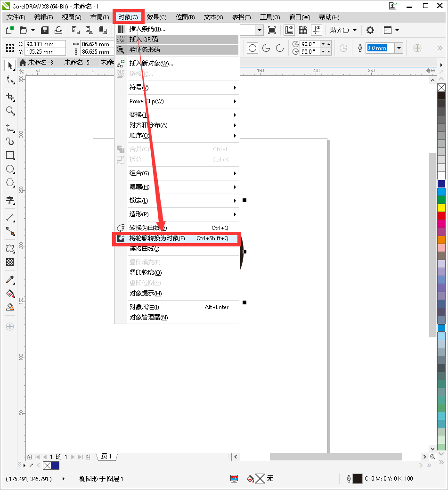The width and height of the screenshot is (448, 490).
Task: Select the Rectangle tool
Action: [10, 155]
